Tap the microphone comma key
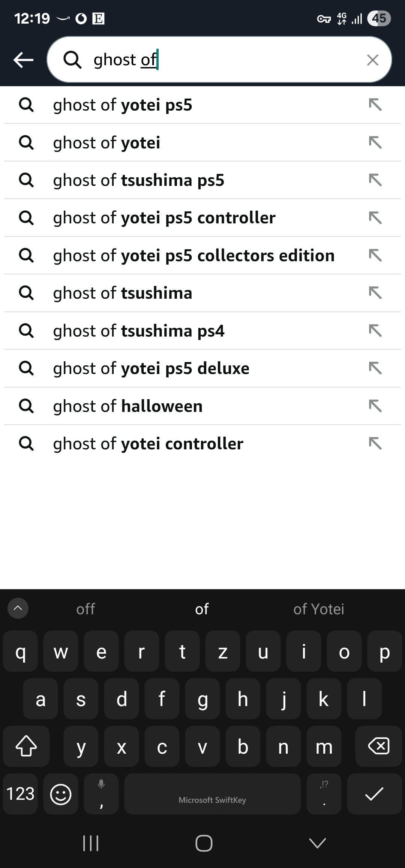This screenshot has width=405, height=868. pos(101,794)
